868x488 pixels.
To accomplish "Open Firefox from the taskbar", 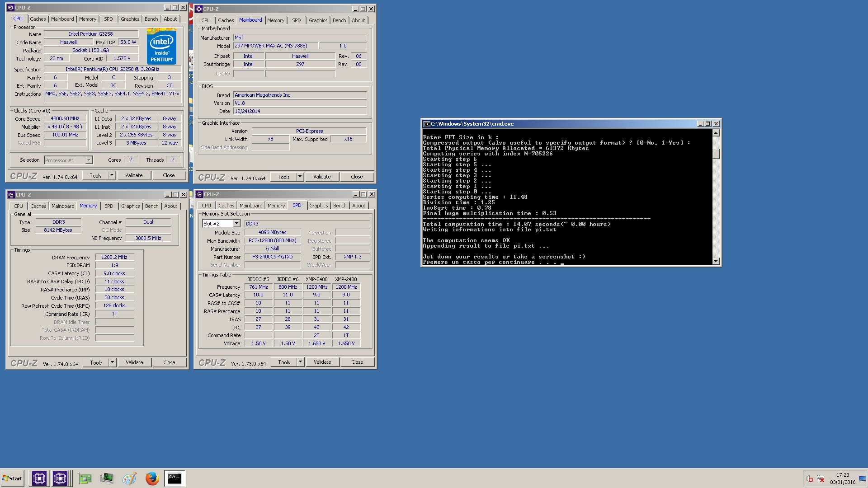I will [x=152, y=478].
